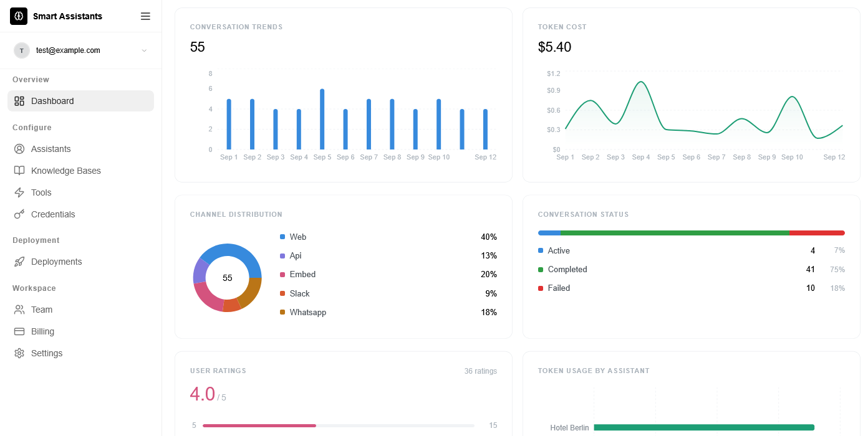Click the Embed 20% percentage value

pos(489,274)
